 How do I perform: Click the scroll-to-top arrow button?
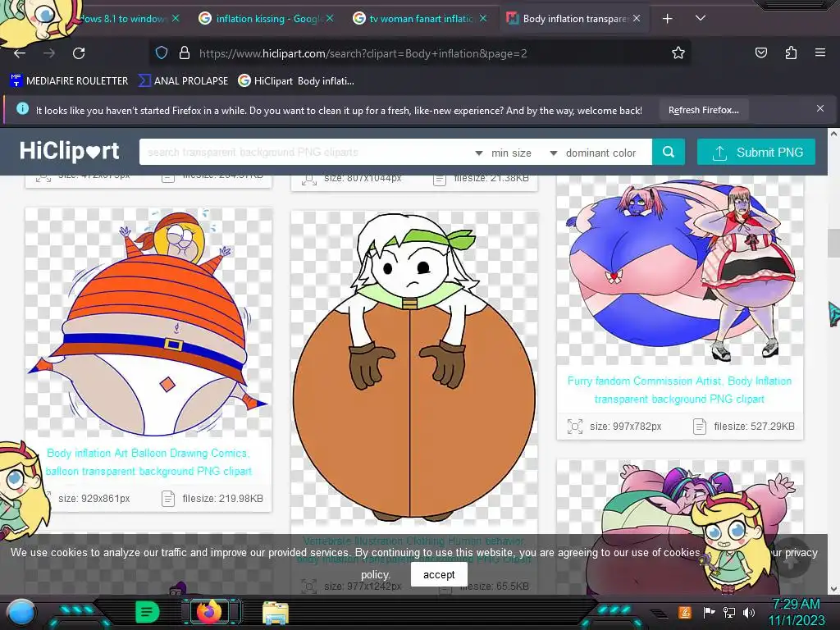click(792, 558)
